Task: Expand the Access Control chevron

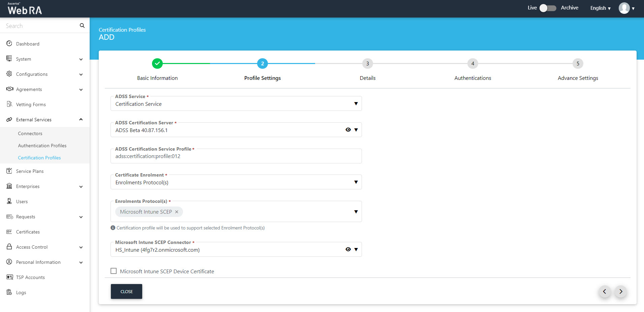Action: click(81, 247)
